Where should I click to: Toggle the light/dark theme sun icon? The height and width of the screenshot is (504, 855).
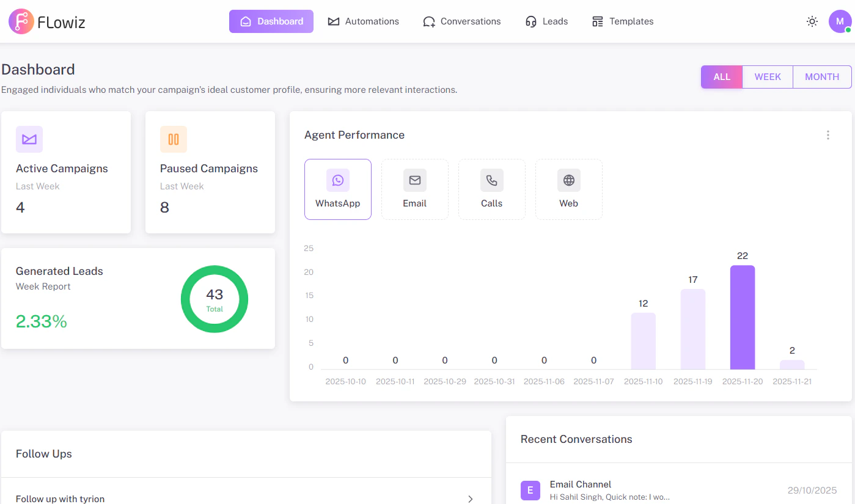[x=812, y=21]
